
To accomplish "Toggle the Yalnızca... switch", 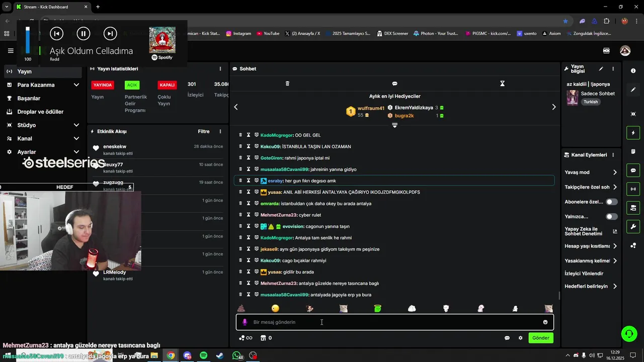I will [x=612, y=217].
